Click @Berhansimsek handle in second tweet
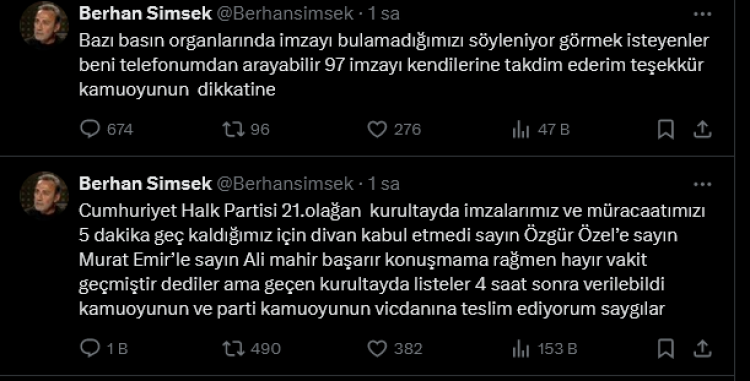Screen dimensions: 750x381 coord(285,184)
